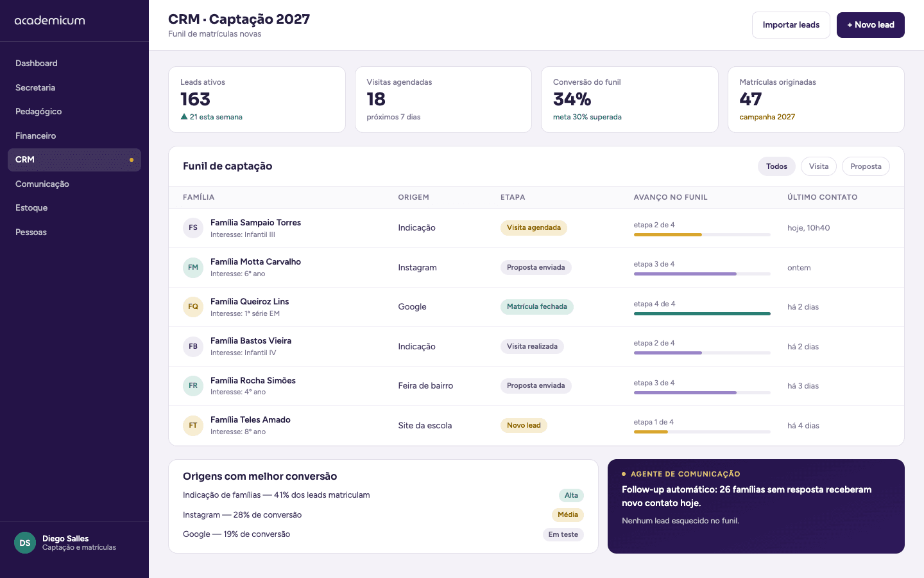This screenshot has height=578, width=924.
Task: Click Bastos Vieira funnel progress bar
Action: pyautogui.click(x=702, y=353)
